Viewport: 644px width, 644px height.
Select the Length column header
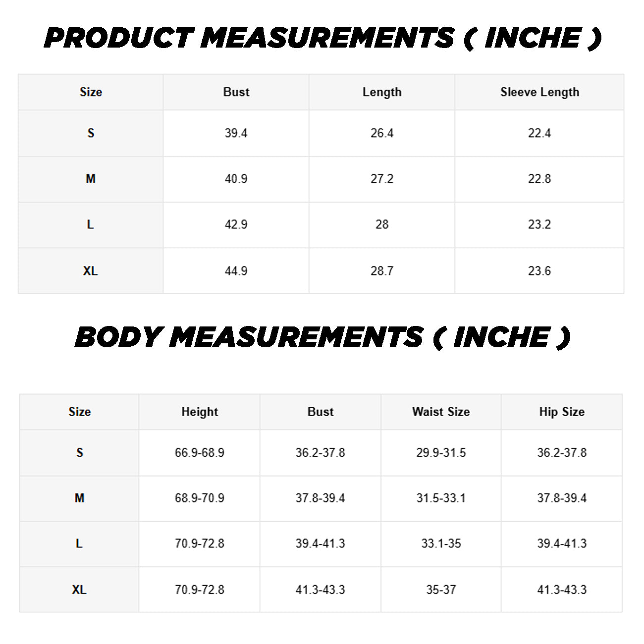point(382,92)
